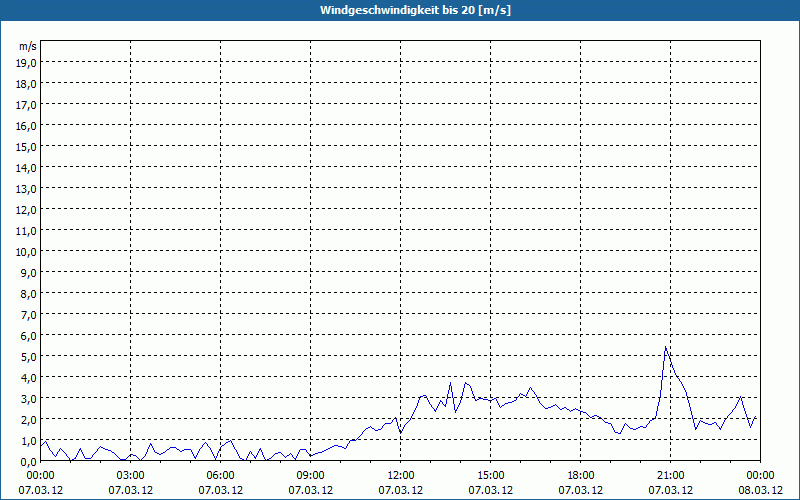Click the 7,0 y-axis label
The height and width of the screenshot is (500, 800).
[28, 315]
